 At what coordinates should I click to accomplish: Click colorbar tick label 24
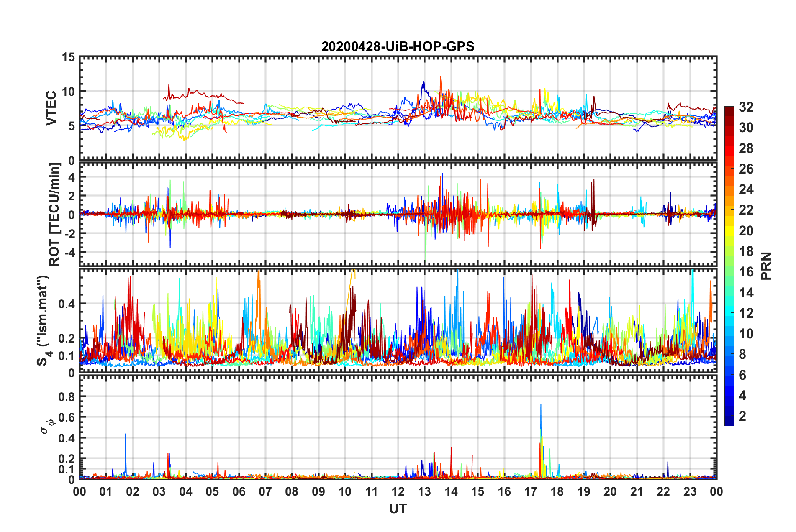click(x=746, y=189)
